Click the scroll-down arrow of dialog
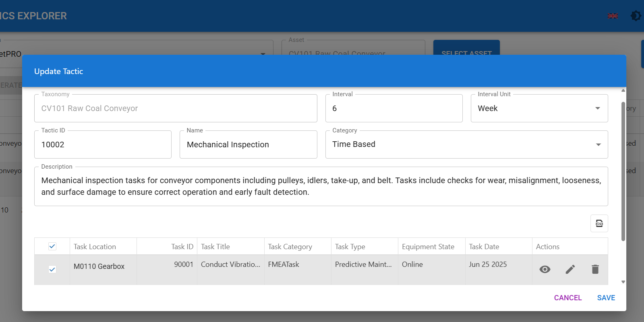The width and height of the screenshot is (644, 322). click(x=623, y=282)
